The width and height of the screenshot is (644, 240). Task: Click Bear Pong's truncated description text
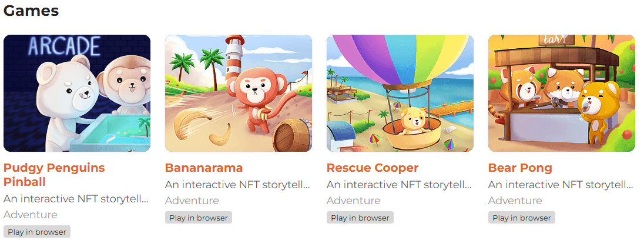pyautogui.click(x=561, y=185)
